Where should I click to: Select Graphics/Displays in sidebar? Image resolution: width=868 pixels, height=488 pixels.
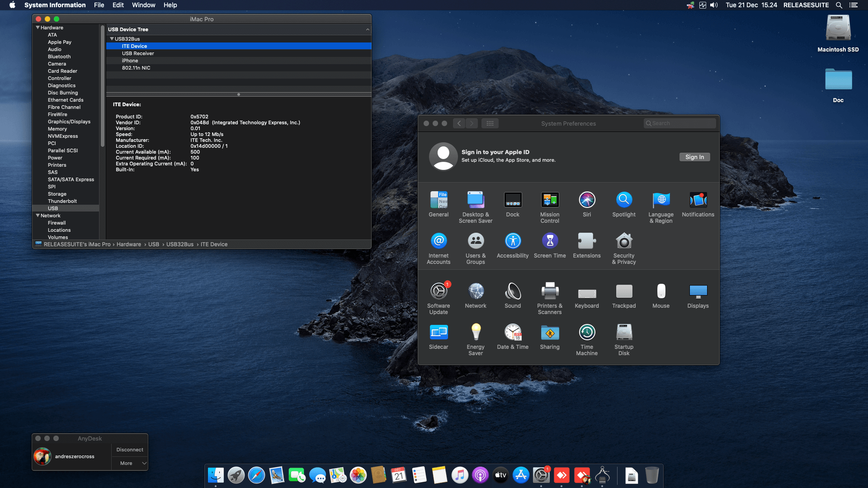tap(69, 122)
